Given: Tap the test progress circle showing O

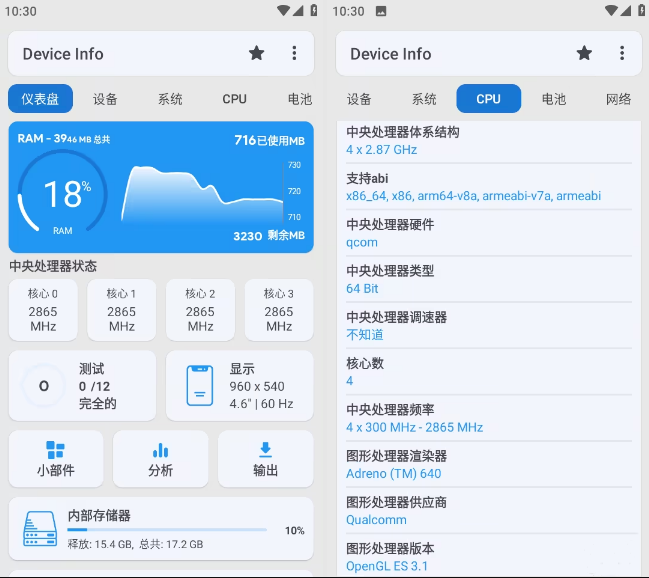Looking at the screenshot, I should pos(43,385).
